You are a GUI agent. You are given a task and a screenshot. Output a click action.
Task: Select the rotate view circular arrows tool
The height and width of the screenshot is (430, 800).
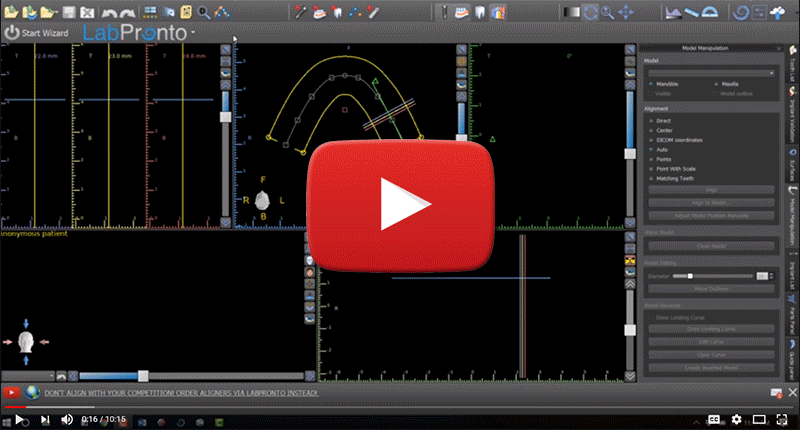[x=590, y=12]
